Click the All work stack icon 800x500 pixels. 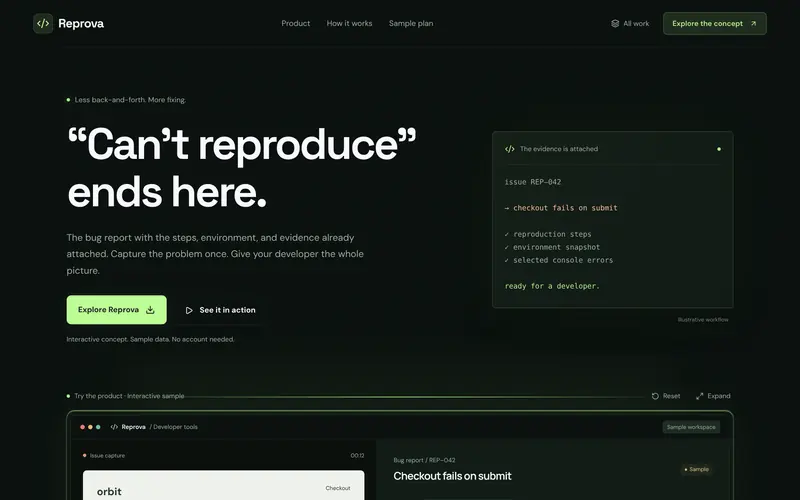click(615, 23)
